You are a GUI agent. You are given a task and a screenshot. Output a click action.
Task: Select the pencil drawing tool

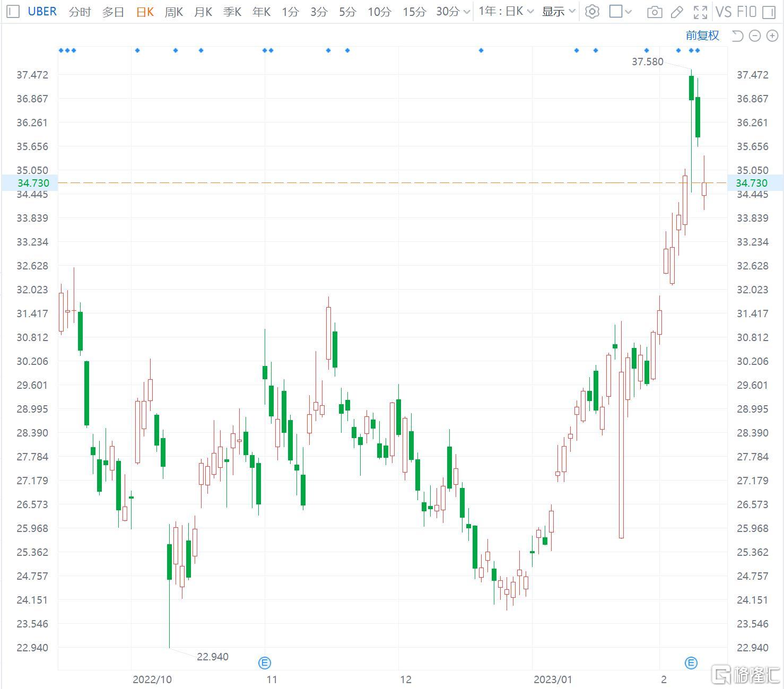[677, 12]
